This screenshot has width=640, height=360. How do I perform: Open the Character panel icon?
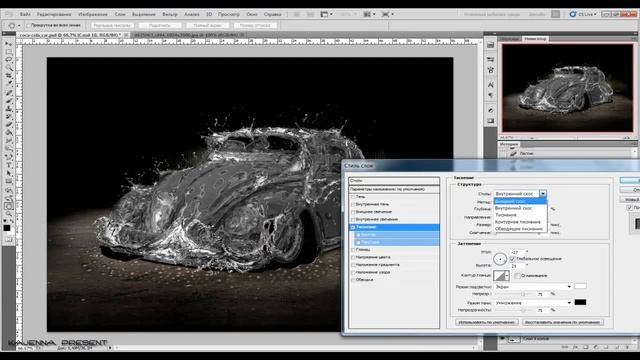pyautogui.click(x=491, y=85)
